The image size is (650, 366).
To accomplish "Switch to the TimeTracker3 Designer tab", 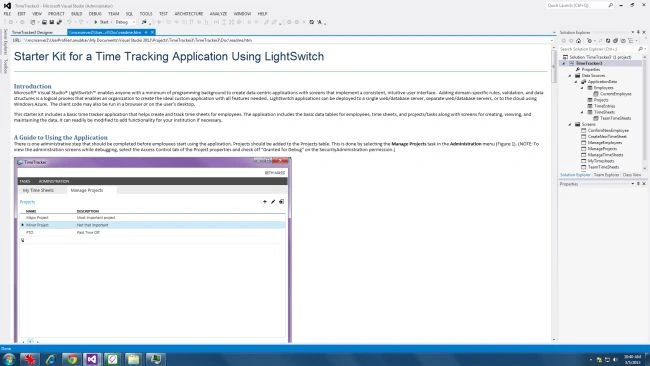I will (x=32, y=32).
